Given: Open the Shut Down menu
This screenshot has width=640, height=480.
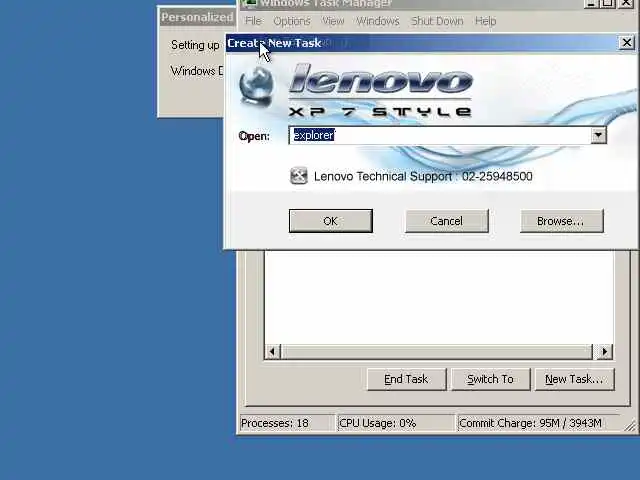Looking at the screenshot, I should [437, 21].
